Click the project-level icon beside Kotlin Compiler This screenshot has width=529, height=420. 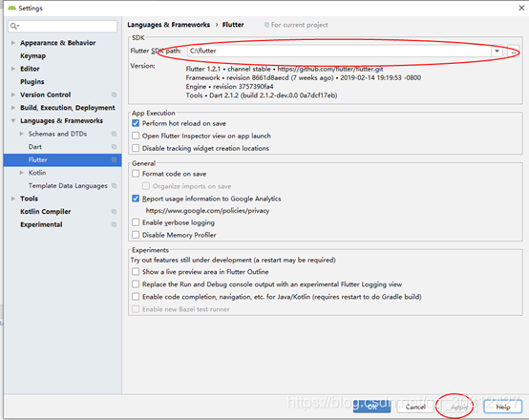[114, 212]
